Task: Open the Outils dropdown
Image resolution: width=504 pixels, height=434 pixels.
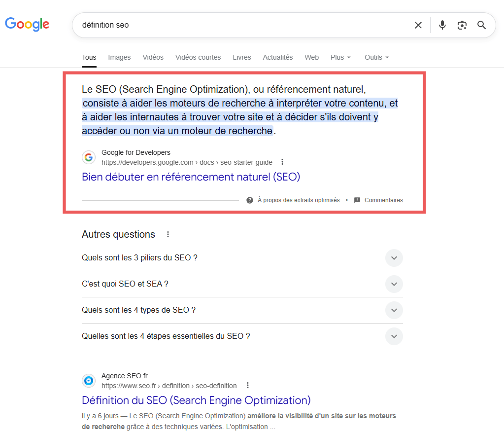Action: (x=376, y=57)
